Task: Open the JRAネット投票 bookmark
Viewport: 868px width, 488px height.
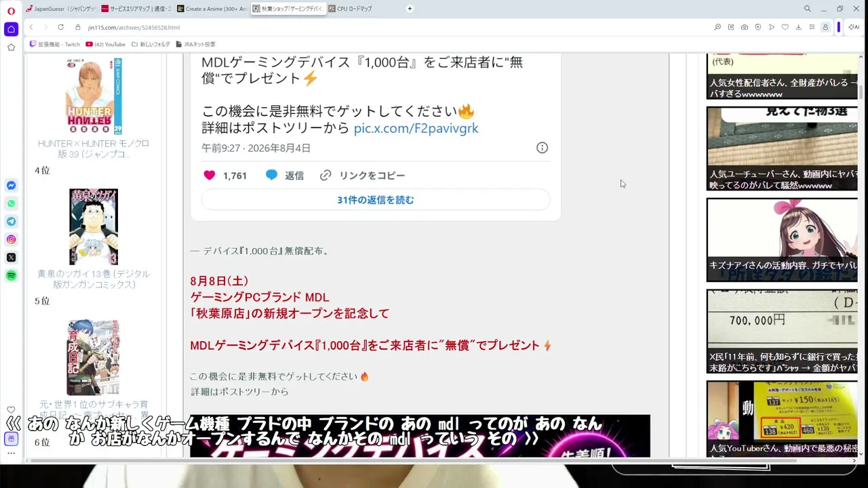Action: pos(196,45)
